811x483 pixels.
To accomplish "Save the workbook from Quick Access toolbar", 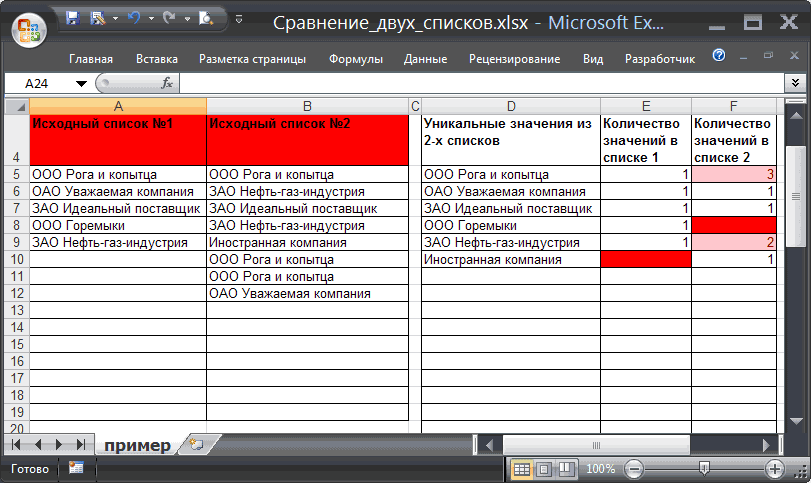I will pyautogui.click(x=74, y=18).
